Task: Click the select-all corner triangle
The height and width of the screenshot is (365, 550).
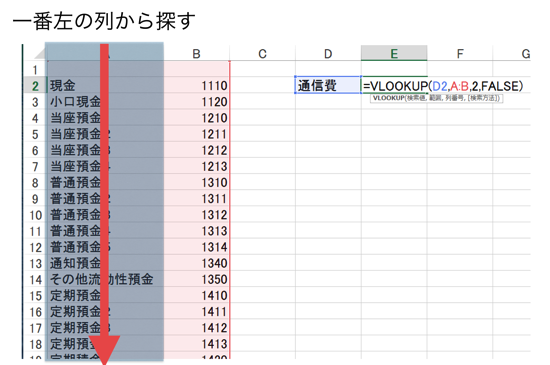Action: pos(39,53)
